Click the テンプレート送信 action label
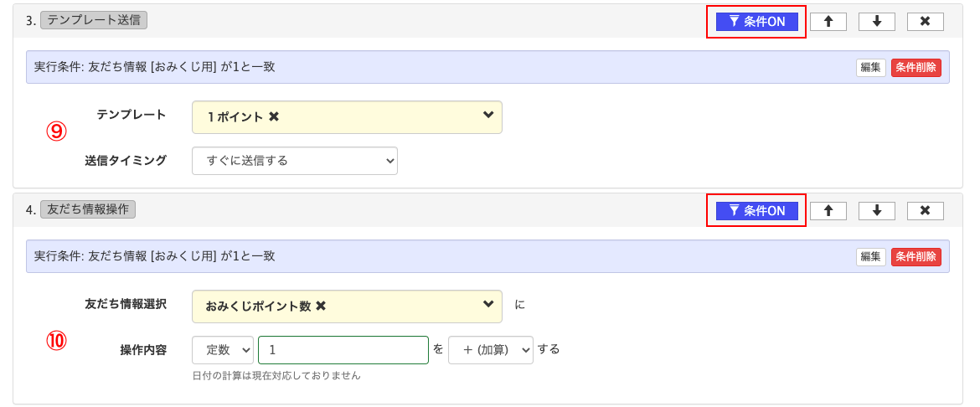Image resolution: width=980 pixels, height=407 pixels. pyautogui.click(x=94, y=20)
